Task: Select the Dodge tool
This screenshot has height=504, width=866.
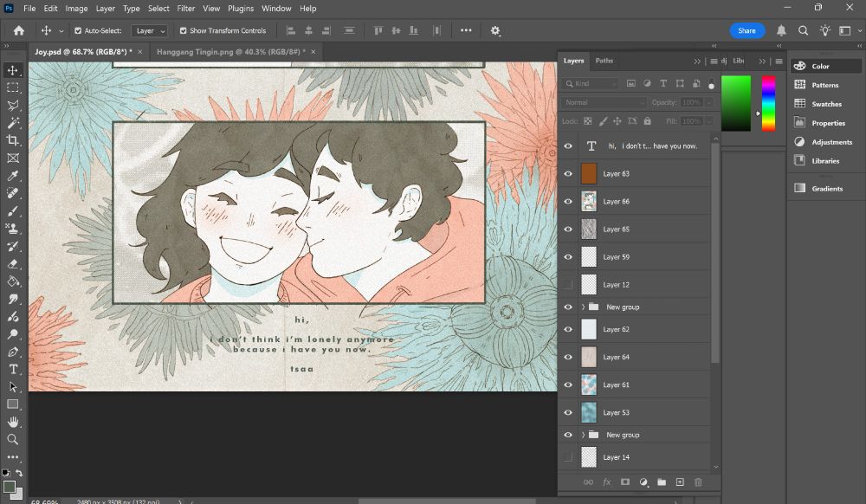Action: [13, 334]
